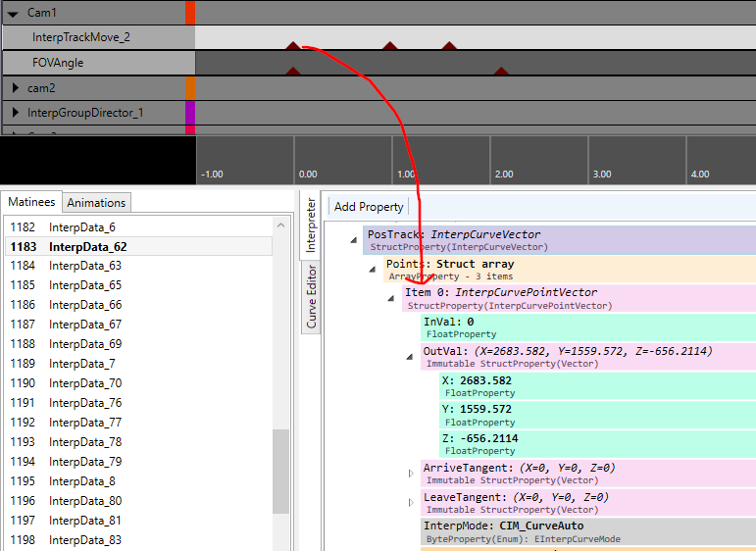Select InterpData_77 in the list
Image resolution: width=756 pixels, height=551 pixels.
[139, 423]
